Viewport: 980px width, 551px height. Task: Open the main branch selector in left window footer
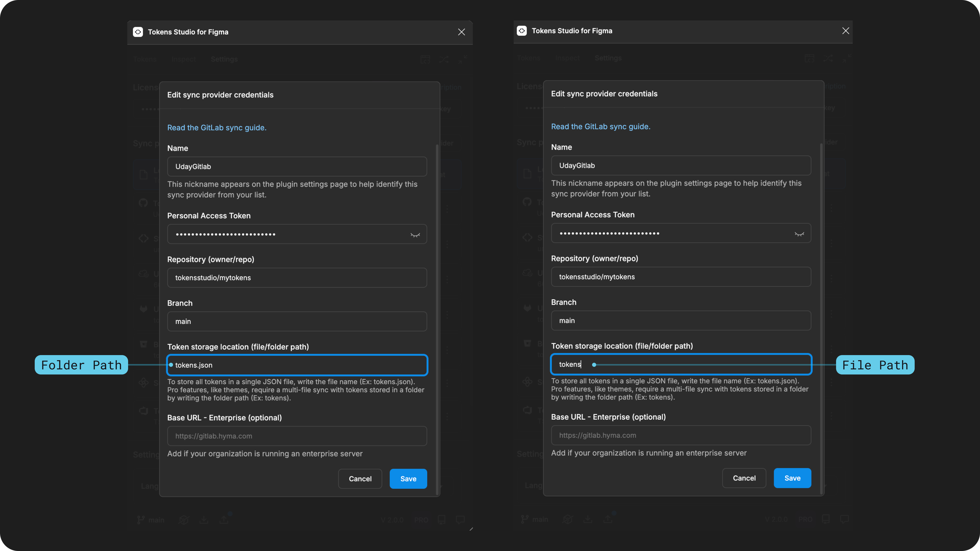pyautogui.click(x=151, y=520)
